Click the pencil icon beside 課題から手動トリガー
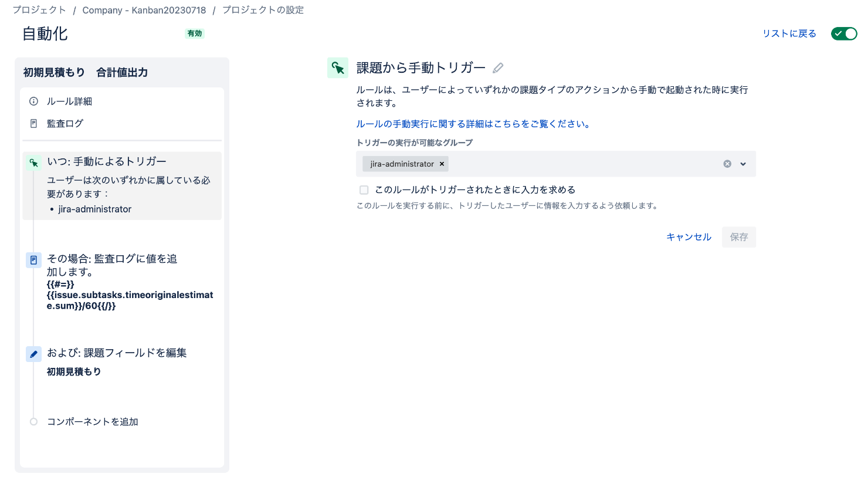868x477 pixels. click(498, 68)
